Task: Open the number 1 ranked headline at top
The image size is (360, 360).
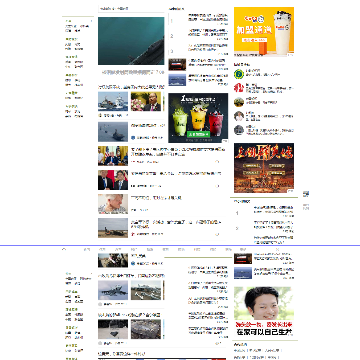Action: [x=208, y=17]
